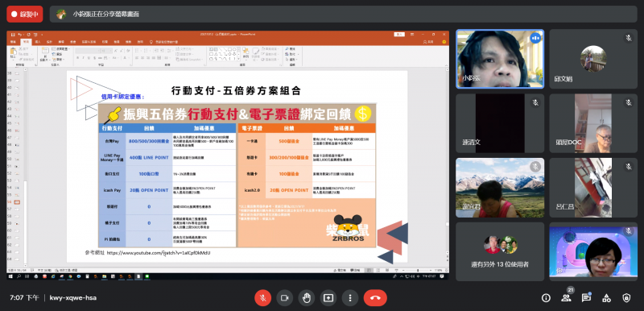Toggle Underline in PowerPoint font group

point(88,58)
